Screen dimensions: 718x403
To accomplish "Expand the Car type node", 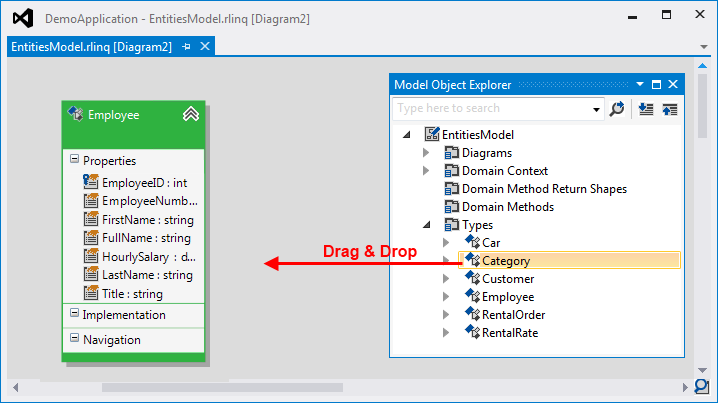I will point(446,242).
